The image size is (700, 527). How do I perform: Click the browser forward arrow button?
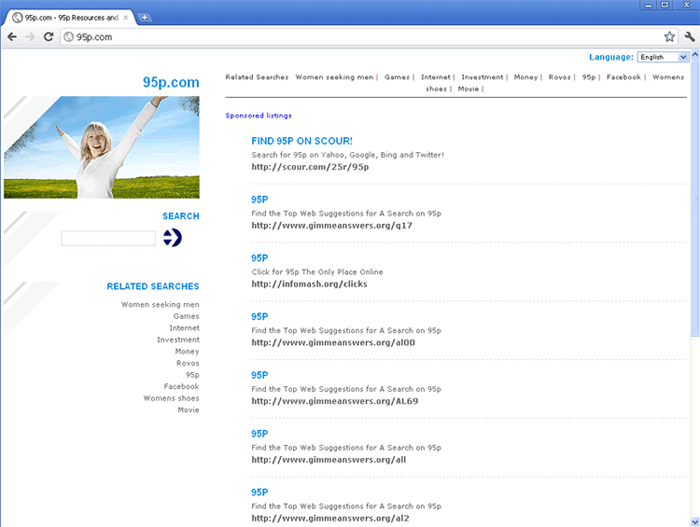pyautogui.click(x=30, y=37)
